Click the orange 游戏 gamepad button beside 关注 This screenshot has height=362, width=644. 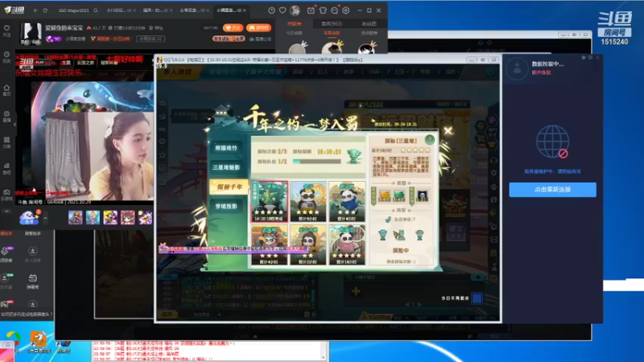click(258, 27)
